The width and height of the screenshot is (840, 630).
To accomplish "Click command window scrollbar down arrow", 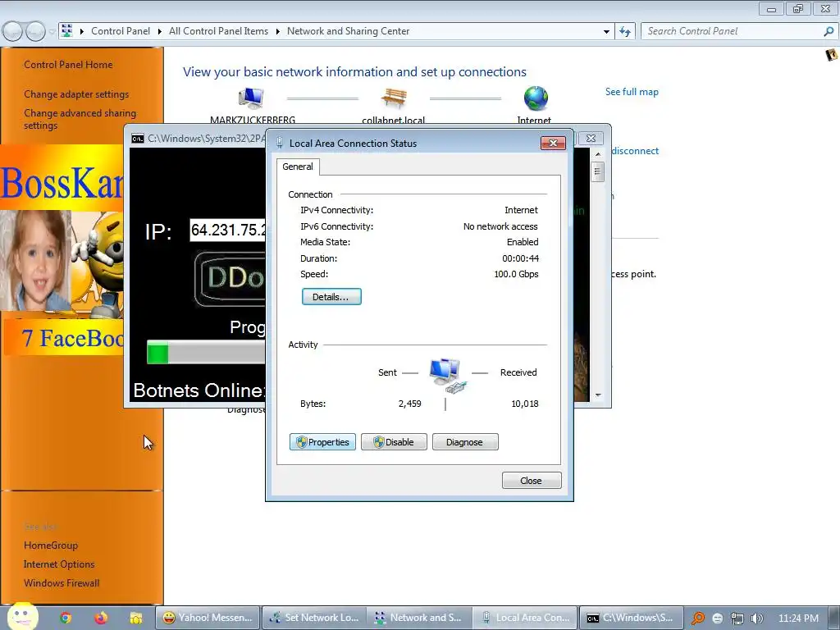I will (x=598, y=395).
